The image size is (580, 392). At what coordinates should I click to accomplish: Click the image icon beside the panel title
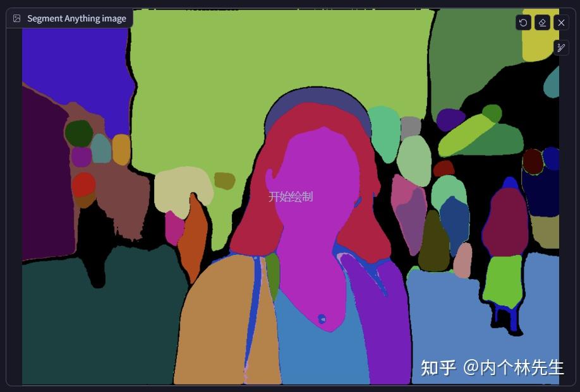click(x=16, y=18)
